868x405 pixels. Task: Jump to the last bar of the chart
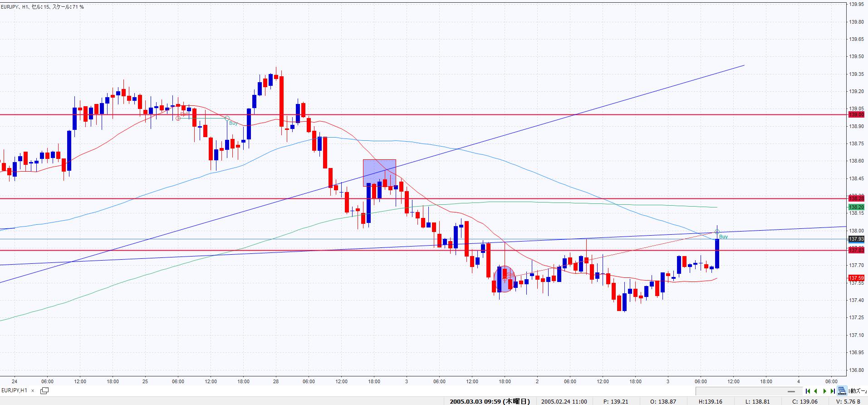click(833, 391)
